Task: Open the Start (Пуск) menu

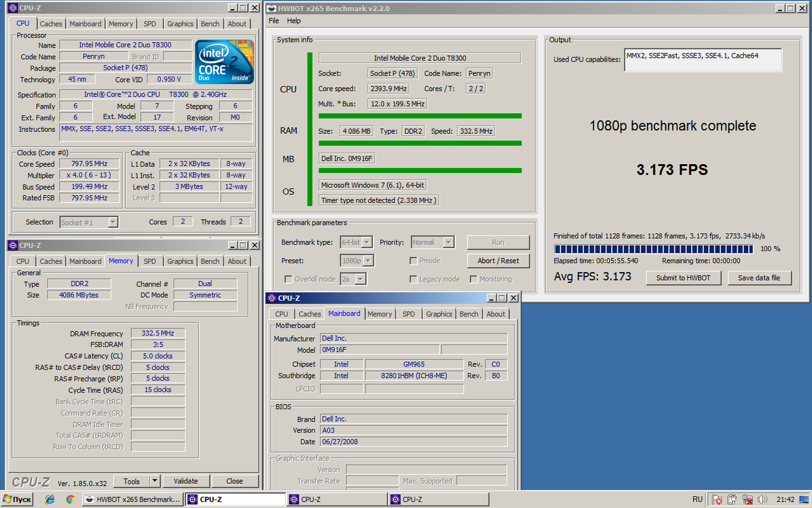Action: (17, 500)
